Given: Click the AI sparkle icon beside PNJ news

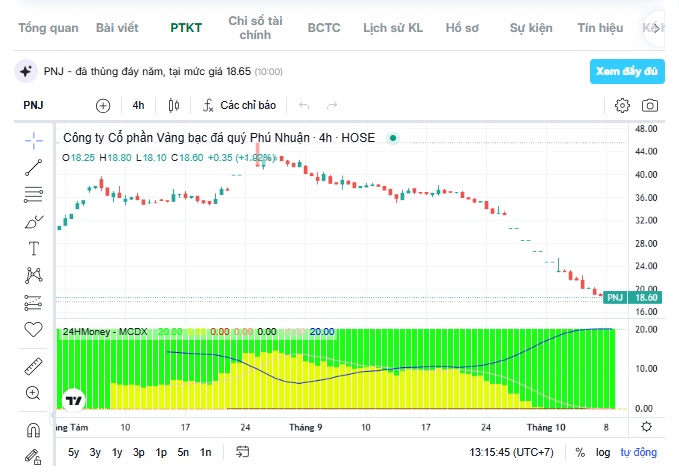Looking at the screenshot, I should pos(26,71).
